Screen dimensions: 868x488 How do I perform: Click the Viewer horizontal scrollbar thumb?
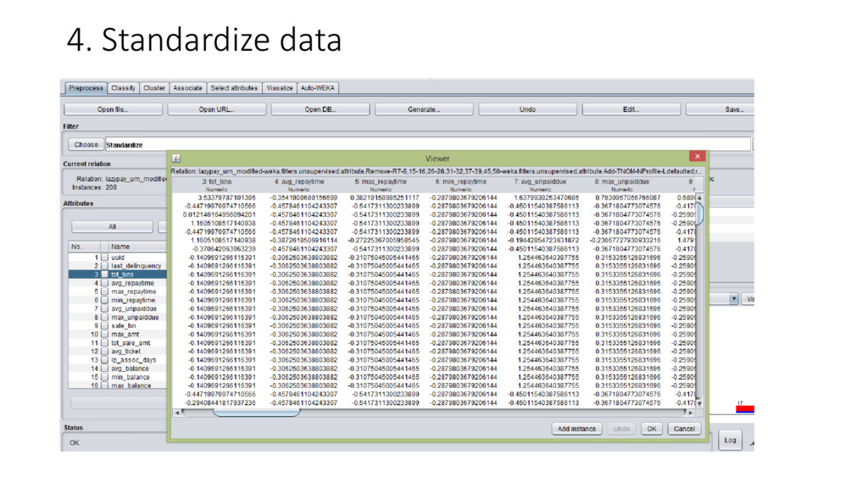(256, 413)
